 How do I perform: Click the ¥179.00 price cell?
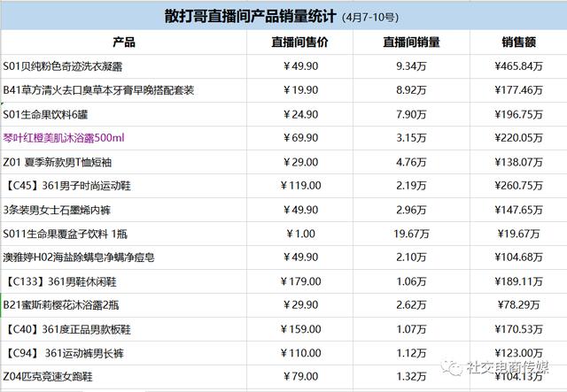299,281
